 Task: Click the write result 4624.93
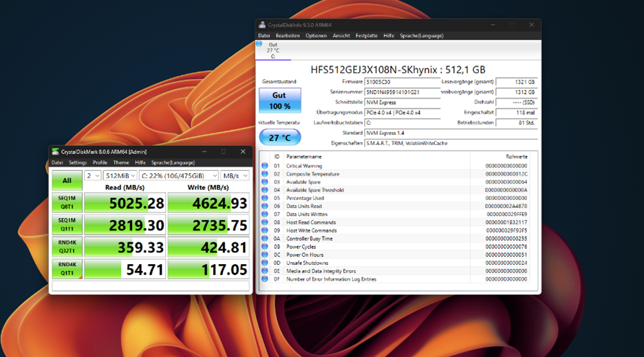[x=208, y=203]
